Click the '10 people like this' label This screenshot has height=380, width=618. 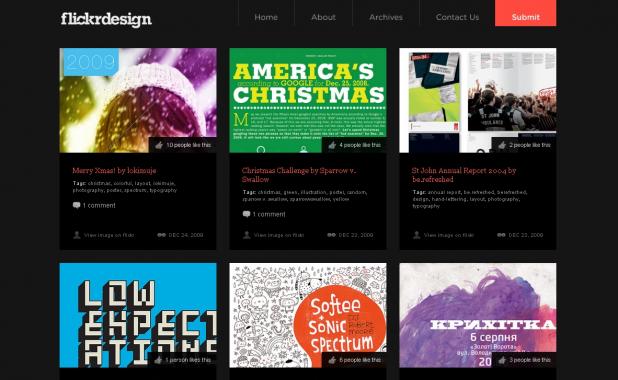188,145
